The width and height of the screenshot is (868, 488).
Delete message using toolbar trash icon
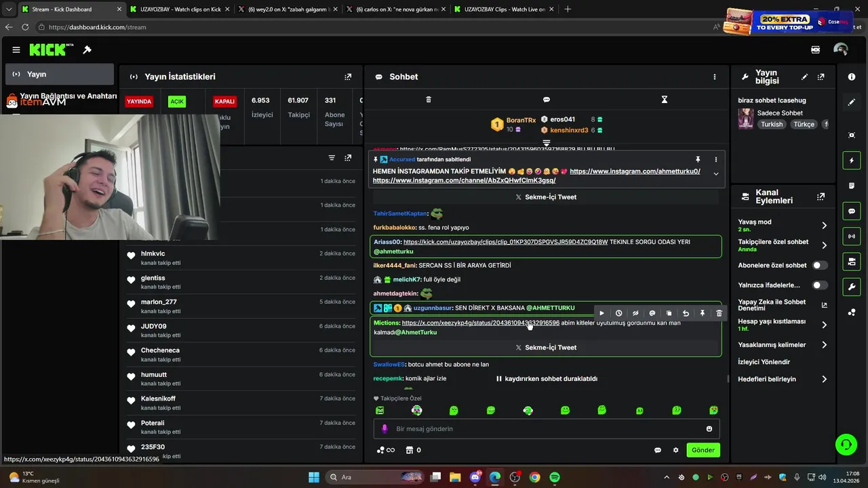pyautogui.click(x=719, y=313)
